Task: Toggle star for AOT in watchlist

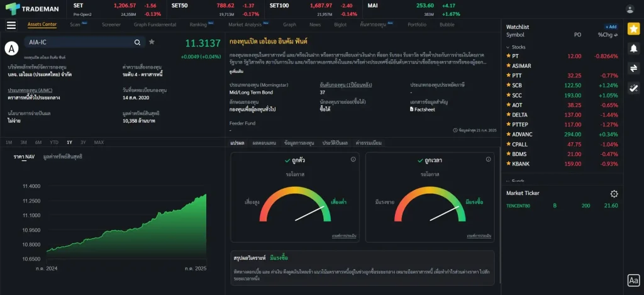Action: (508, 105)
